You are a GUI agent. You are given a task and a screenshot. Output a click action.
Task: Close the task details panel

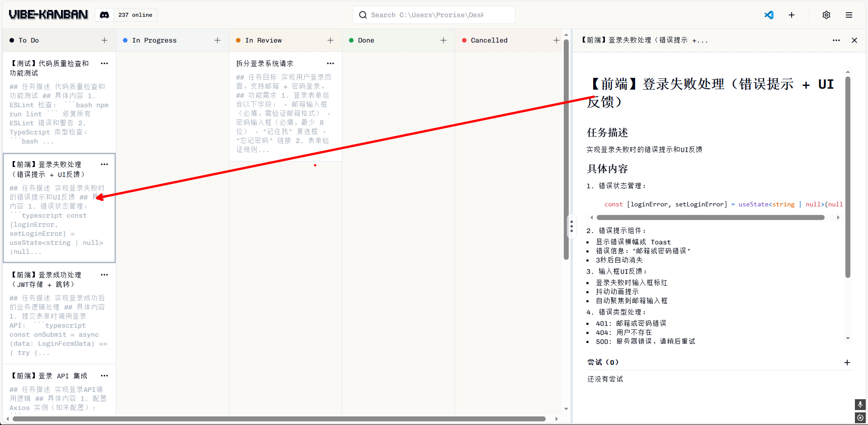coord(854,40)
